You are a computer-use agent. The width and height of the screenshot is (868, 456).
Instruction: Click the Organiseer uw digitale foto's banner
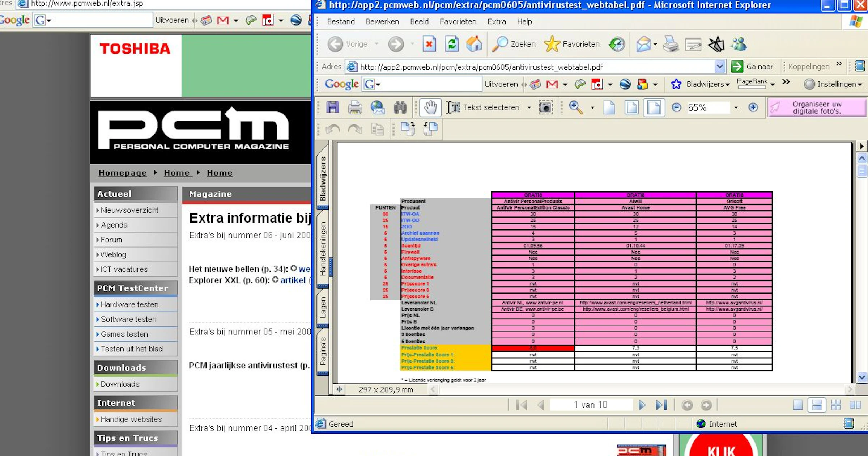(817, 107)
